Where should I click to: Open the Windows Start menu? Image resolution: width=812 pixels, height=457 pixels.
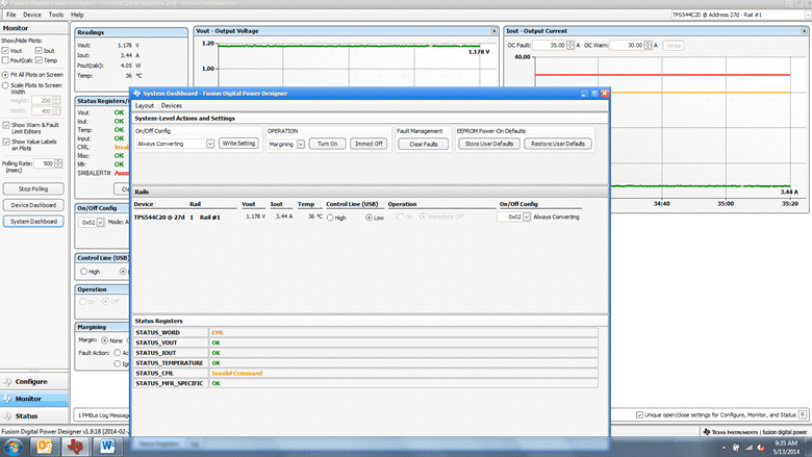tap(13, 446)
